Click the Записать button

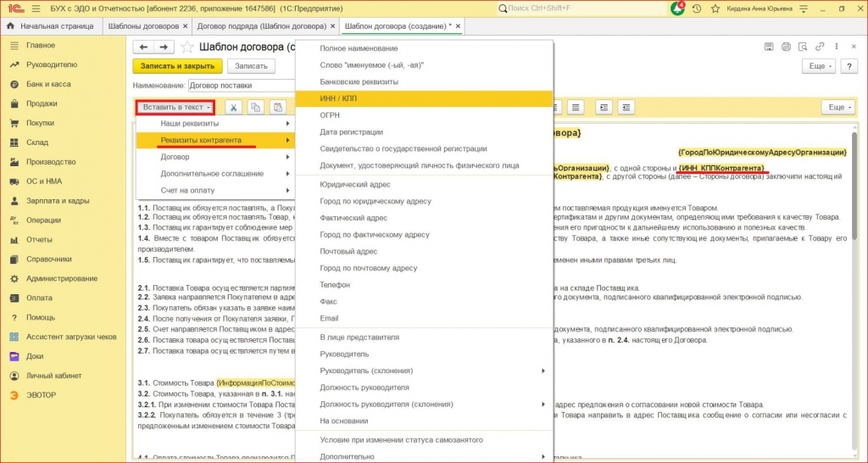(x=251, y=66)
